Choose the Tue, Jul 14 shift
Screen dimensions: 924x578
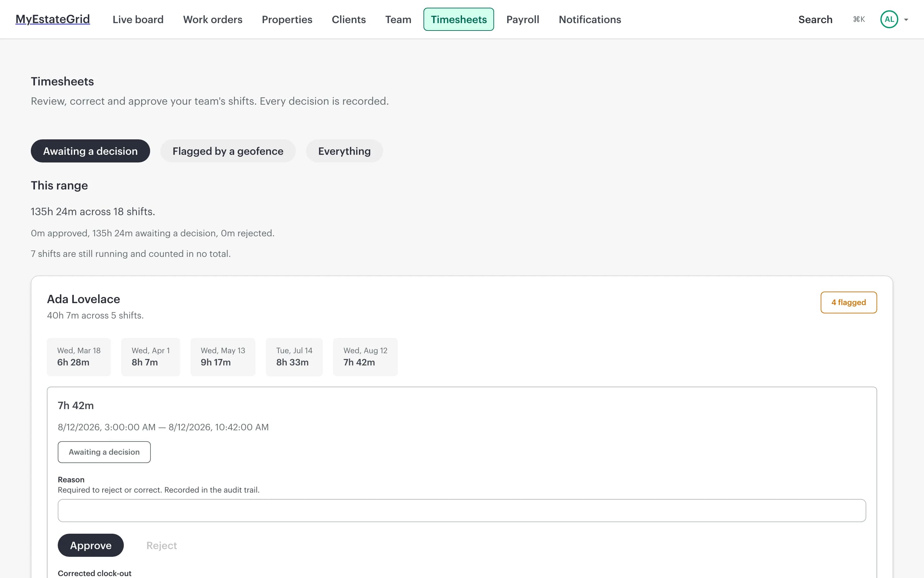(294, 357)
